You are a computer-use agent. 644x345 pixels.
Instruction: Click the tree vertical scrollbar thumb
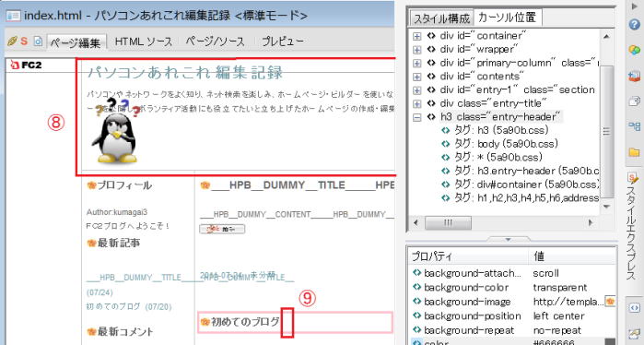coord(606,131)
